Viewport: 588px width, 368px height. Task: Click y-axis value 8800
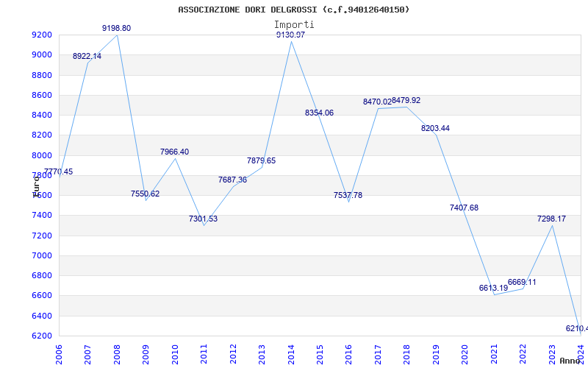(42, 75)
